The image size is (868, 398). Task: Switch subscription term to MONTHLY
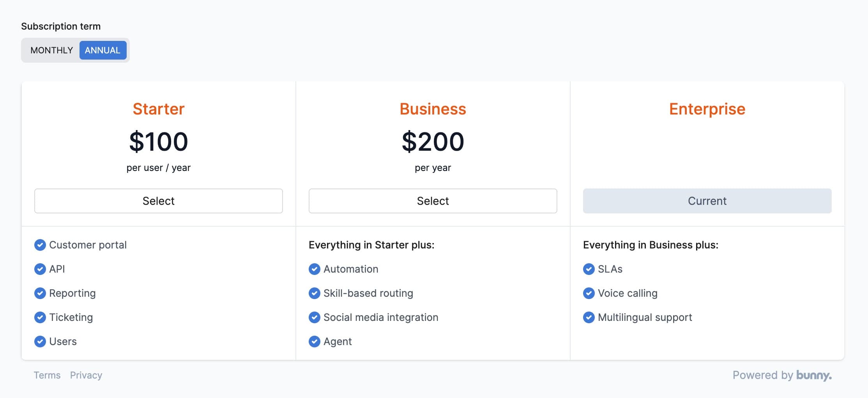(51, 50)
